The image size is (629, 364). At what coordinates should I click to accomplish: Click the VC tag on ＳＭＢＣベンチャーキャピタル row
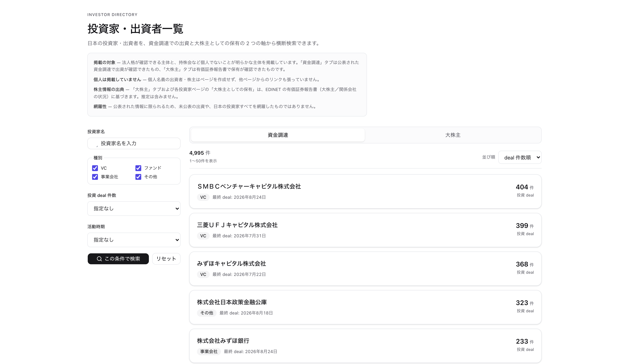203,197
